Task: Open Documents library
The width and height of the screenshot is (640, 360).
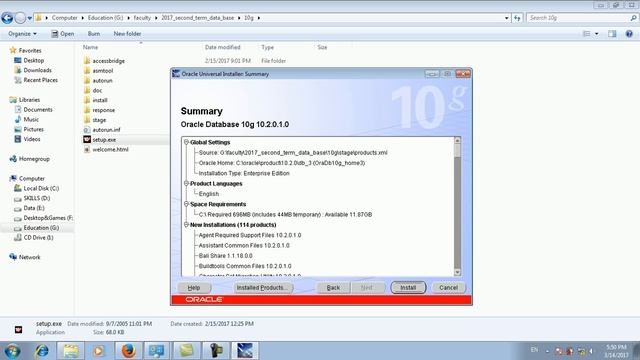Action: 33,109
